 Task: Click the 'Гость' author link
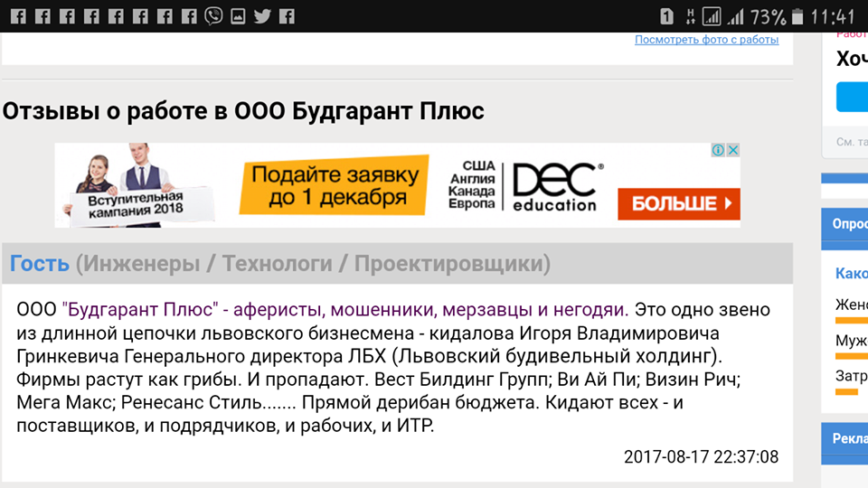(x=39, y=263)
